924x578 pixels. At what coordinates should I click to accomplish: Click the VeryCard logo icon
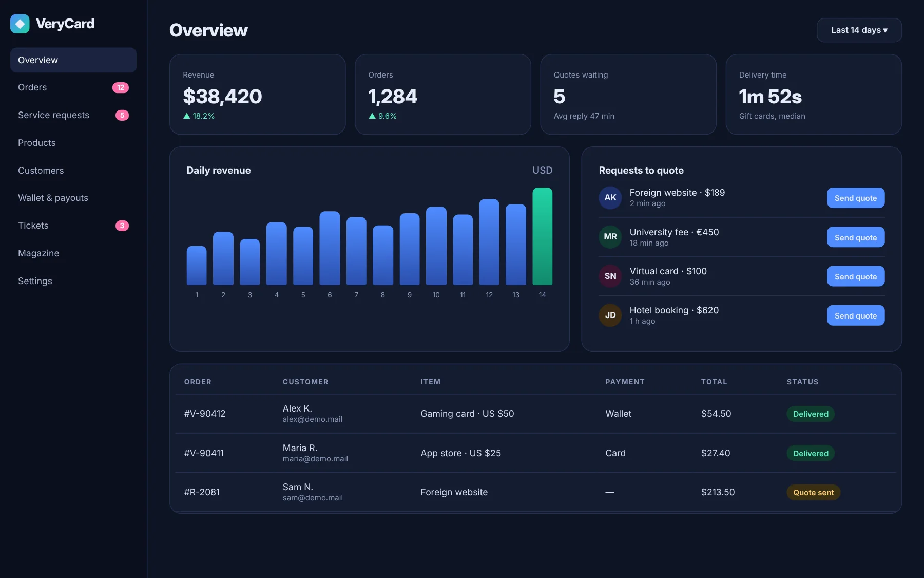[20, 24]
